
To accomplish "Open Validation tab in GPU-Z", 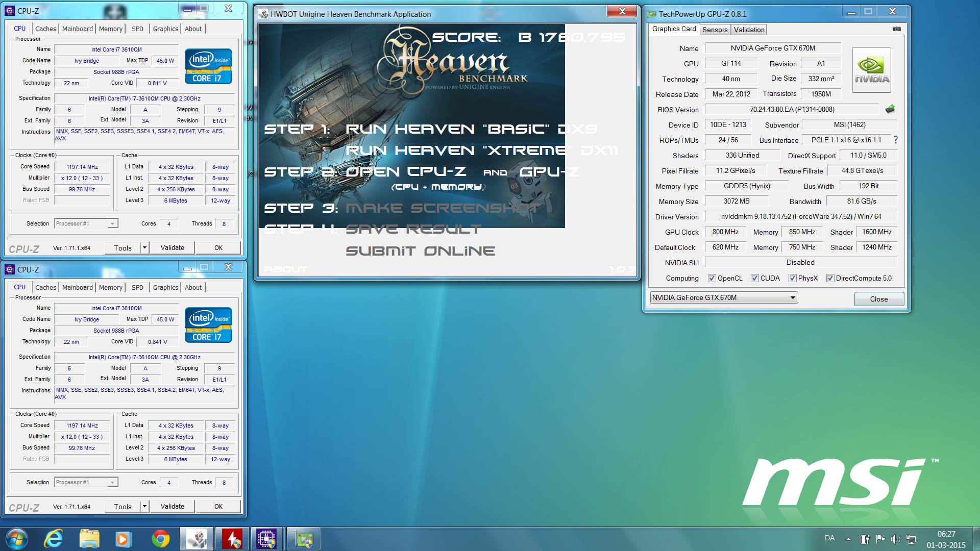I will pyautogui.click(x=749, y=30).
